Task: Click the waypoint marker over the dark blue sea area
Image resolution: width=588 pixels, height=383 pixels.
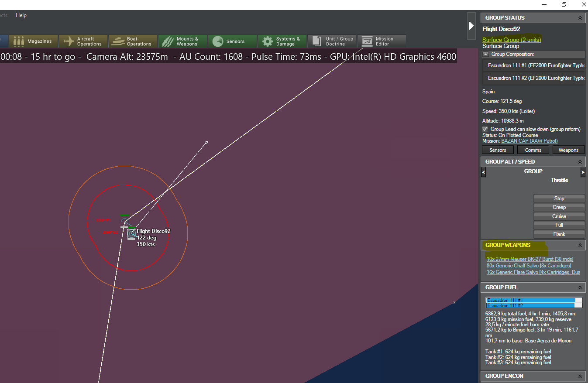Action: 454,302
